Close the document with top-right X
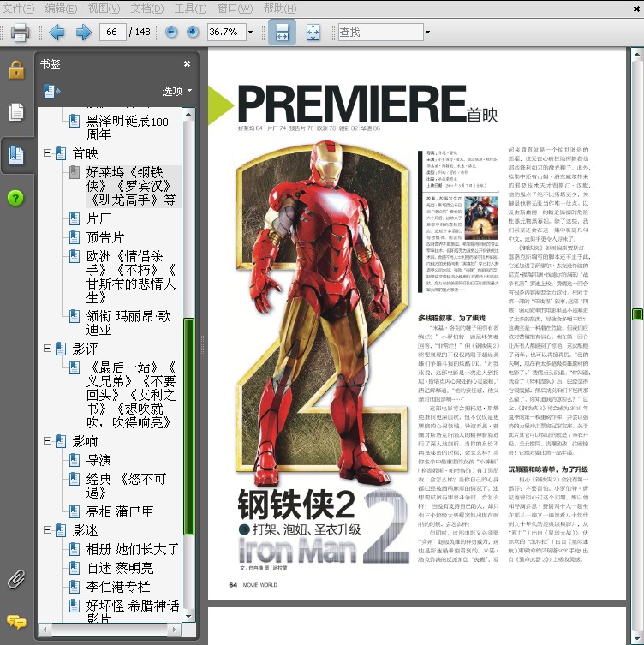 coord(637,9)
